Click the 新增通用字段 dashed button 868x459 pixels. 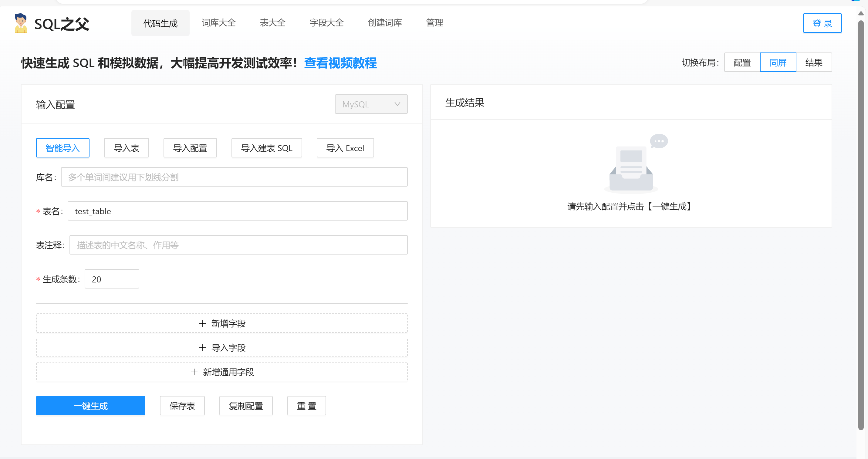pos(222,372)
